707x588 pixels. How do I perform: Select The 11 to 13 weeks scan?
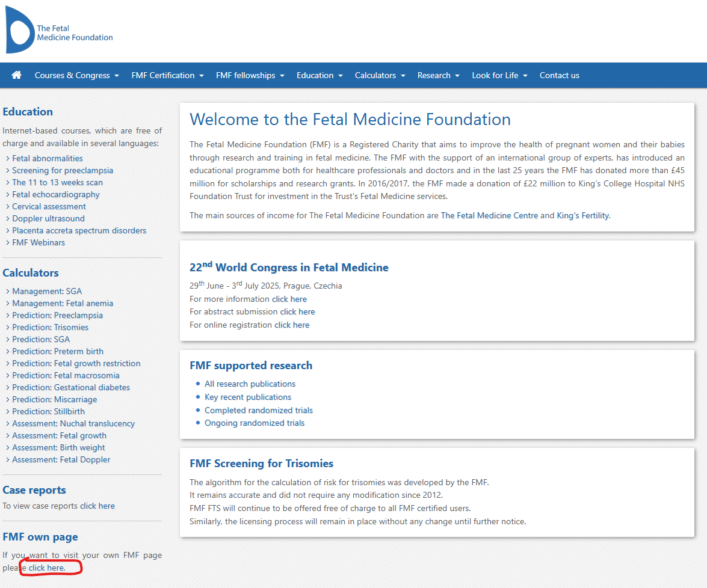coord(57,183)
